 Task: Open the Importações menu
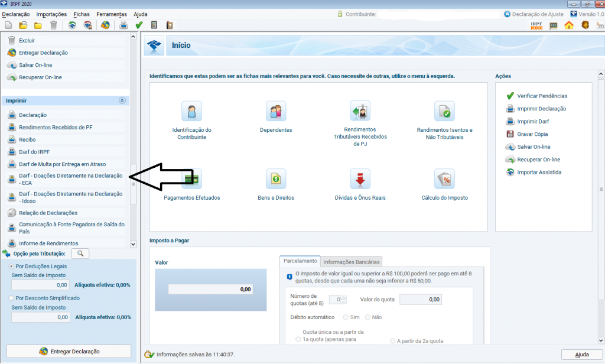coord(51,14)
